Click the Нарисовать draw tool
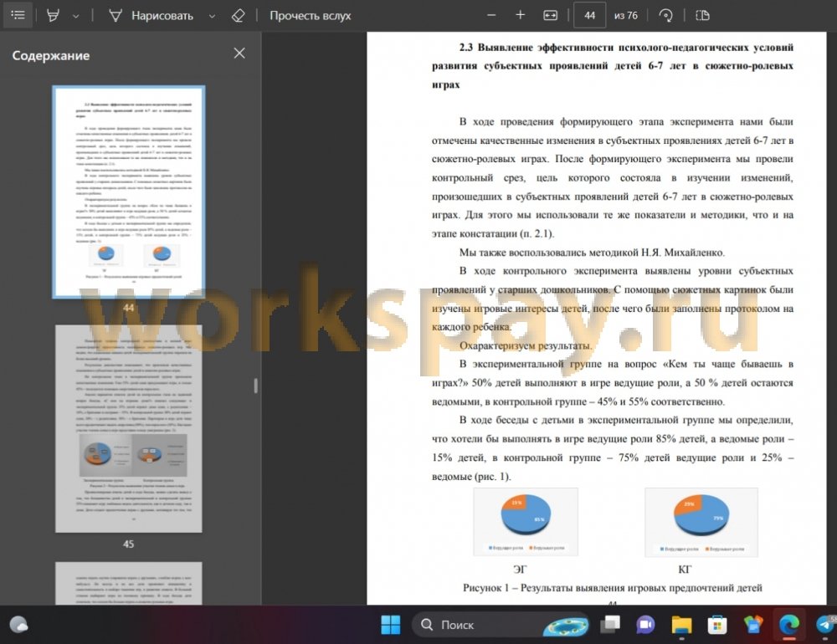This screenshot has height=644, width=837. click(x=151, y=16)
